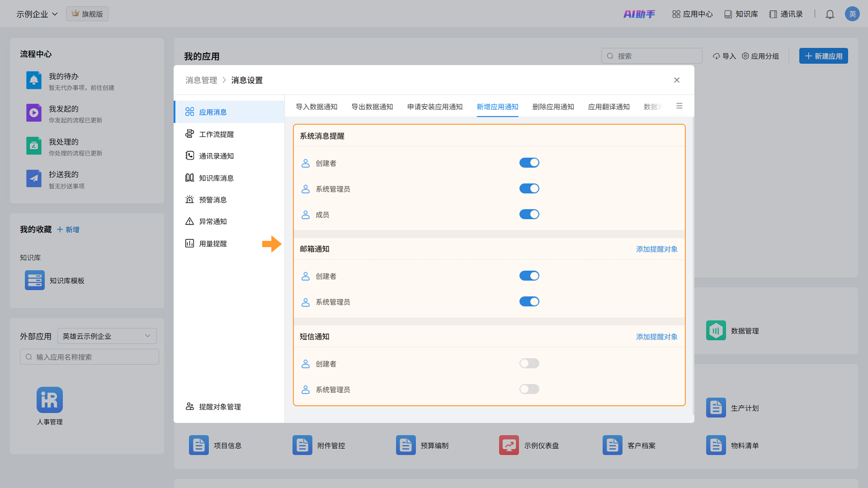This screenshot has height=488, width=868.
Task: Open the 英雄云示例企业 external app dropdown
Action: 107,336
